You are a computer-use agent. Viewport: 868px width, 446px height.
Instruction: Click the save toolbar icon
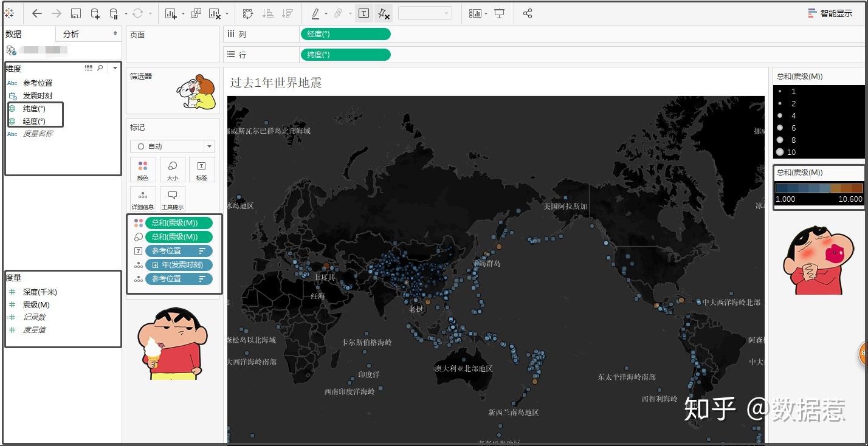coord(76,13)
